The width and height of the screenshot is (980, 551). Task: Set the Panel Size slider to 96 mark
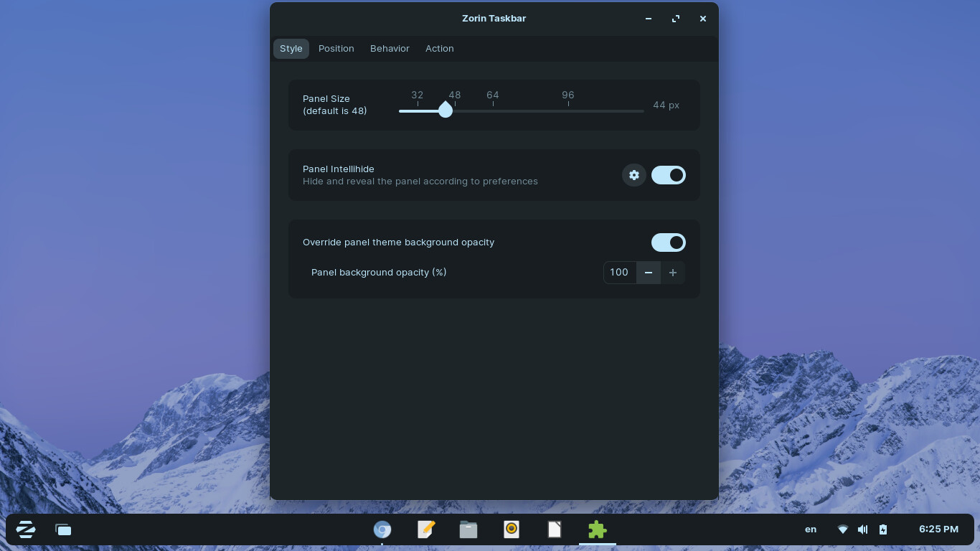568,111
